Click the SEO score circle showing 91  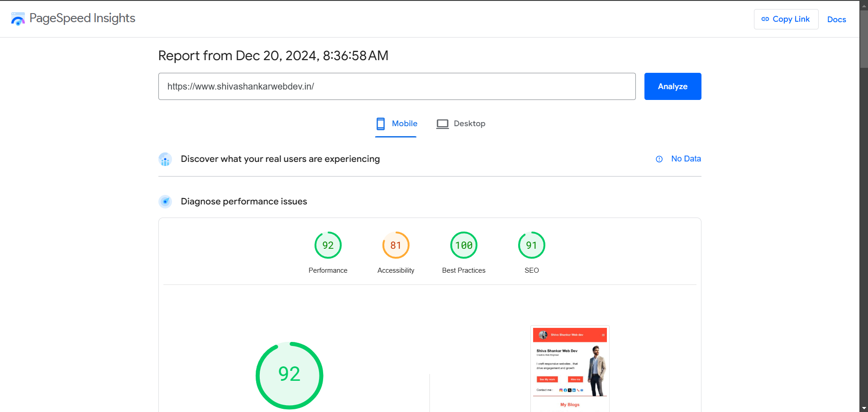click(x=531, y=245)
